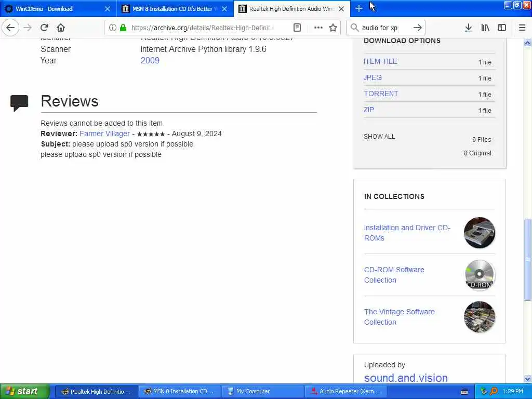Screen dimensions: 532x399
Task: Reload the current page
Action: 44,28
